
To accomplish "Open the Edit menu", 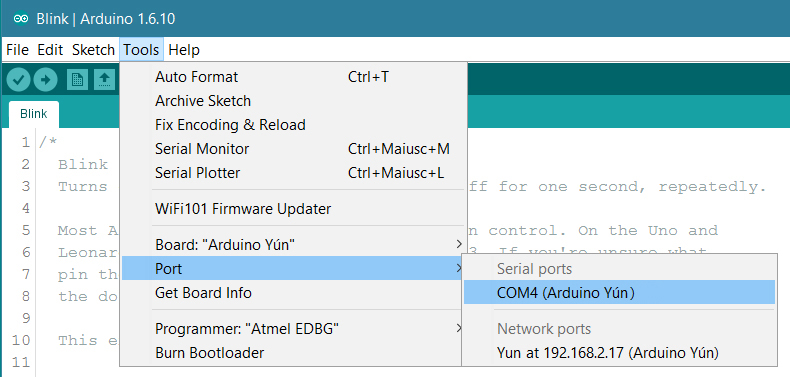I will click(50, 50).
